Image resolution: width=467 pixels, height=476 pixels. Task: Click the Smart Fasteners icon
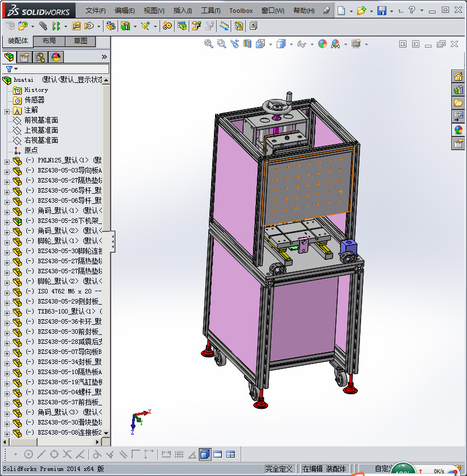click(x=76, y=26)
